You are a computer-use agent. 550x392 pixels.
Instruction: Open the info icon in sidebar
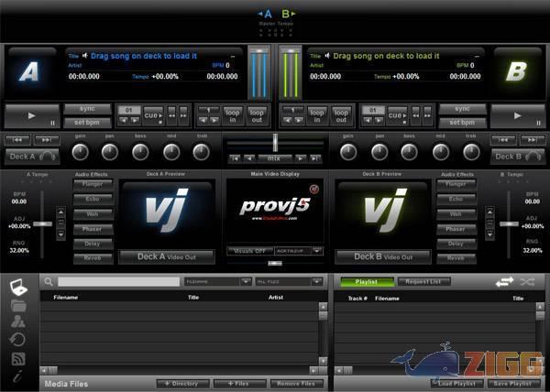coord(17,376)
